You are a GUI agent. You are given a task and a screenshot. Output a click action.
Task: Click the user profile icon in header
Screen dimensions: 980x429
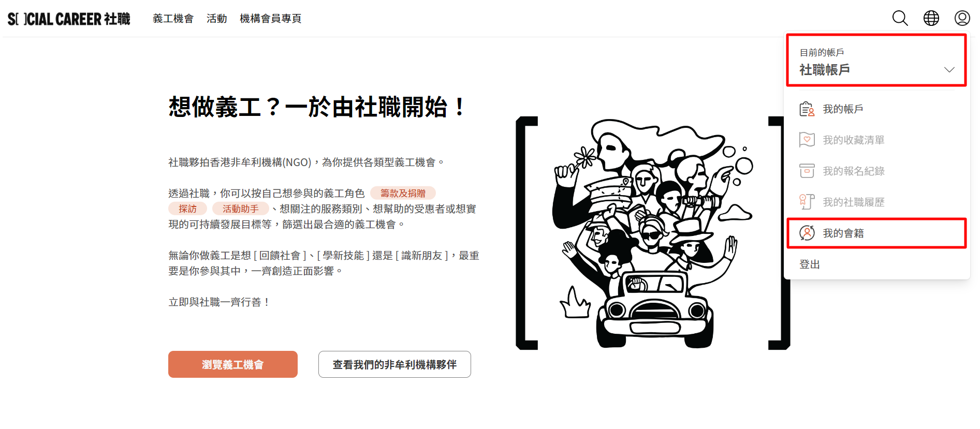(x=962, y=18)
